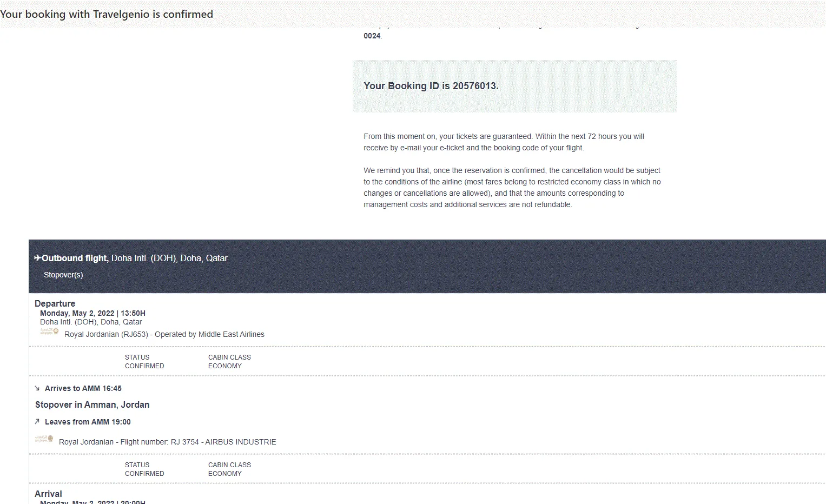This screenshot has height=504, width=826.
Task: Select the Monday, May 2, 2022 13:50H departure time
Action: [x=92, y=313]
